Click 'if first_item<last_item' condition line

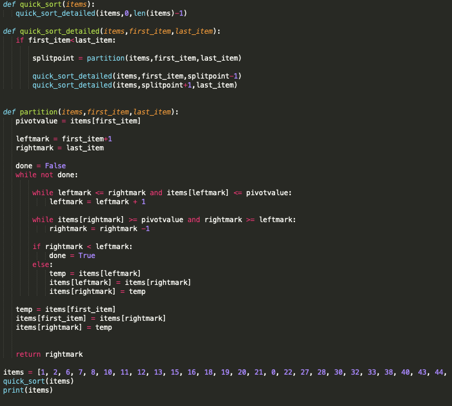coord(66,40)
